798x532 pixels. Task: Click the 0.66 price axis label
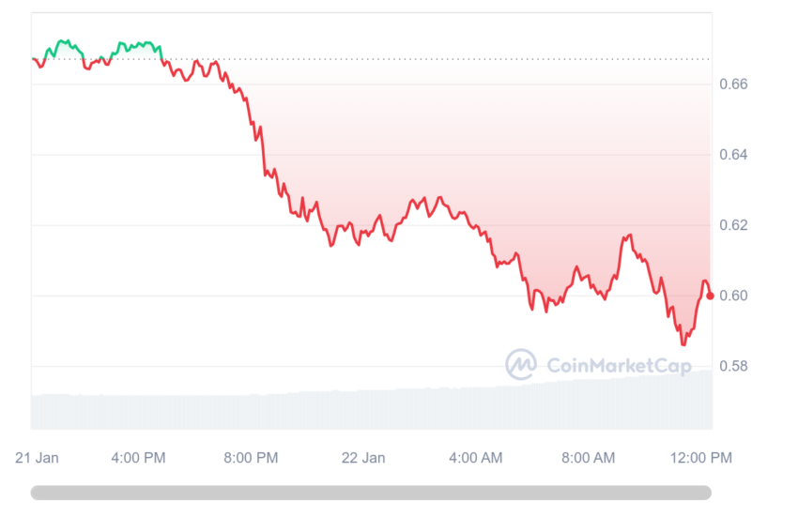(733, 84)
